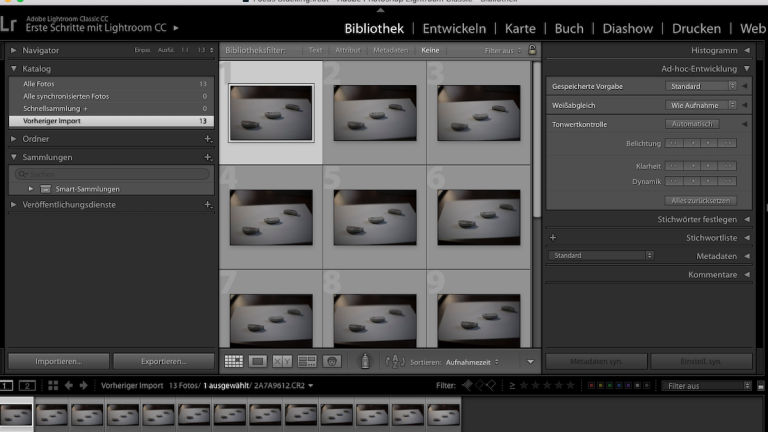Add new folder with Ordner plus icon
Viewport: 768px width, 432px height.
tap(208, 139)
